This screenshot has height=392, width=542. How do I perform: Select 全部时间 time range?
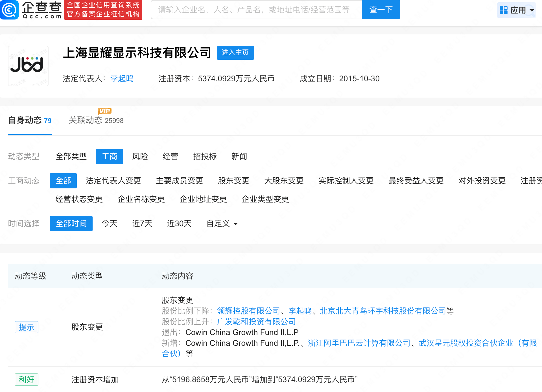click(x=71, y=223)
